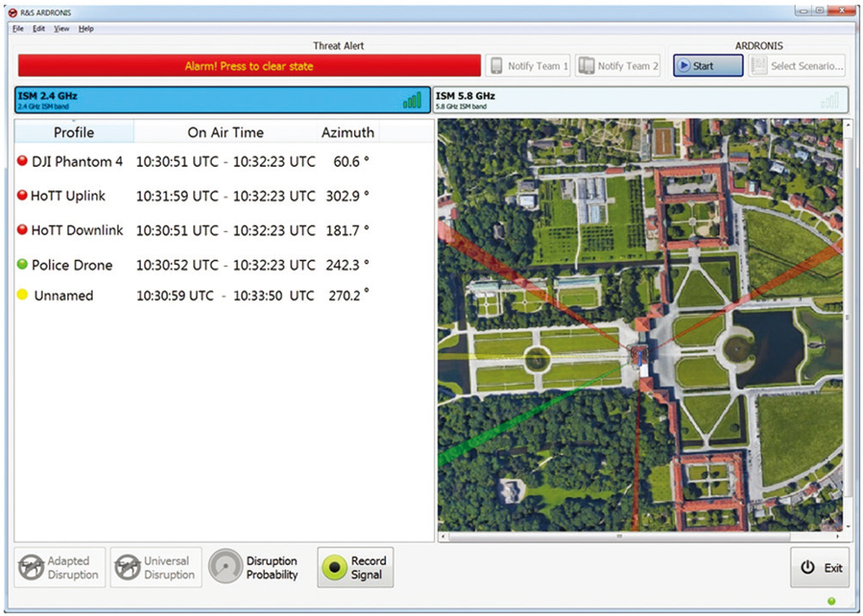Click Unnamed end time 10:33:50 UTC
Image resolution: width=863 pixels, height=616 pixels.
click(x=274, y=295)
